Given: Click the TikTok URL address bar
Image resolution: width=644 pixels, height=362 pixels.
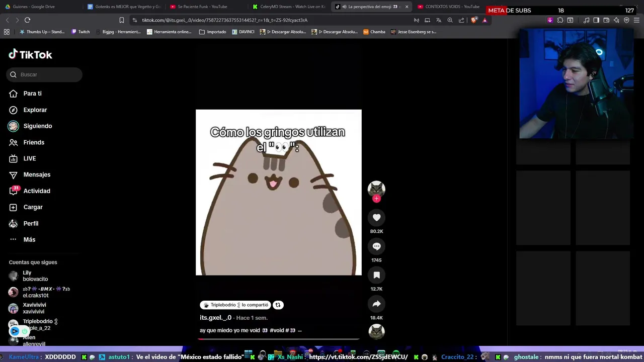Looking at the screenshot, I should (224, 20).
